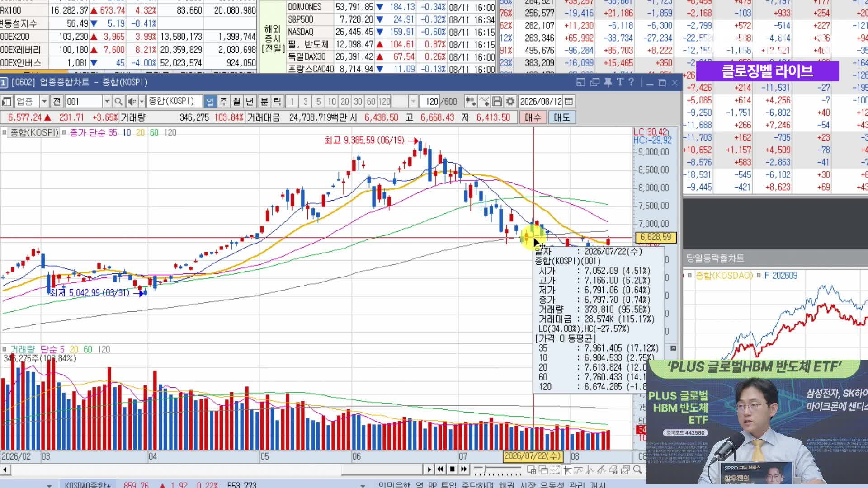Image resolution: width=868 pixels, height=488 pixels.
Task: Adjust the chart zoom slider below the chart
Action: pyautogui.click(x=497, y=470)
